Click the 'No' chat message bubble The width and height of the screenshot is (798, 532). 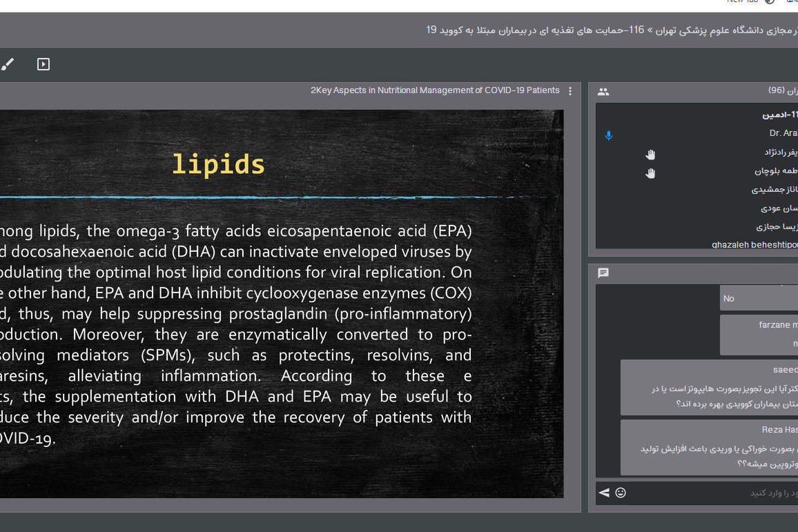[758, 298]
